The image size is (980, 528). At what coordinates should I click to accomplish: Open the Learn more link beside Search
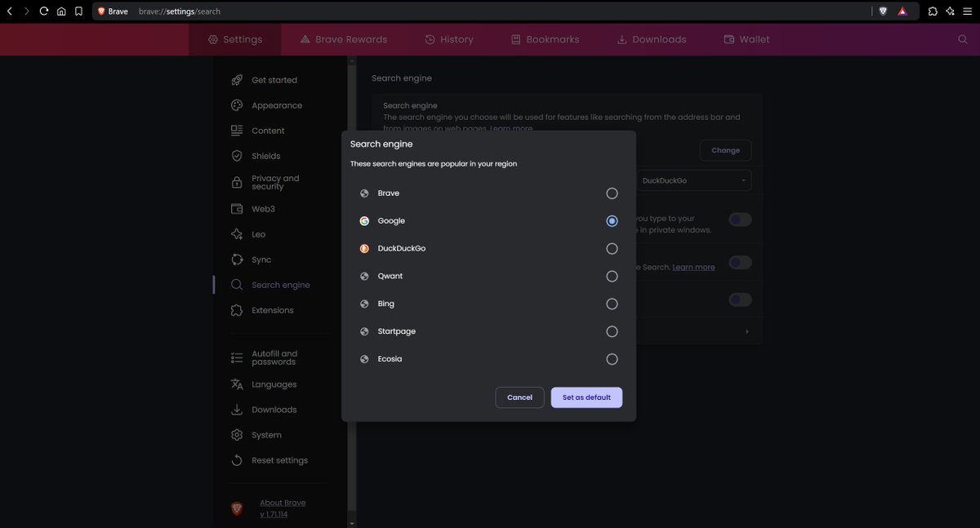[x=693, y=267]
